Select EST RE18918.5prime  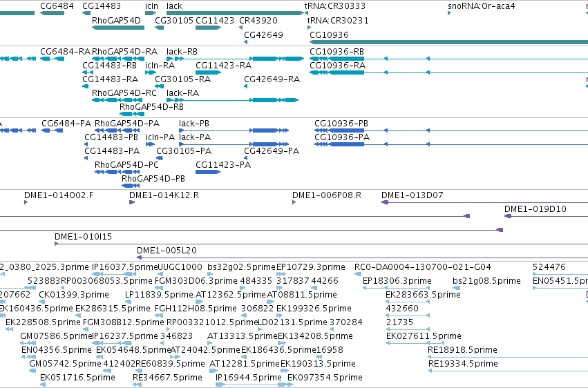(463, 350)
